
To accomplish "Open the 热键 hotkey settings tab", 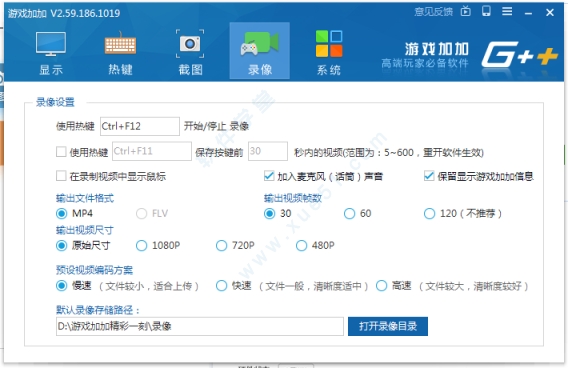I will (x=120, y=53).
